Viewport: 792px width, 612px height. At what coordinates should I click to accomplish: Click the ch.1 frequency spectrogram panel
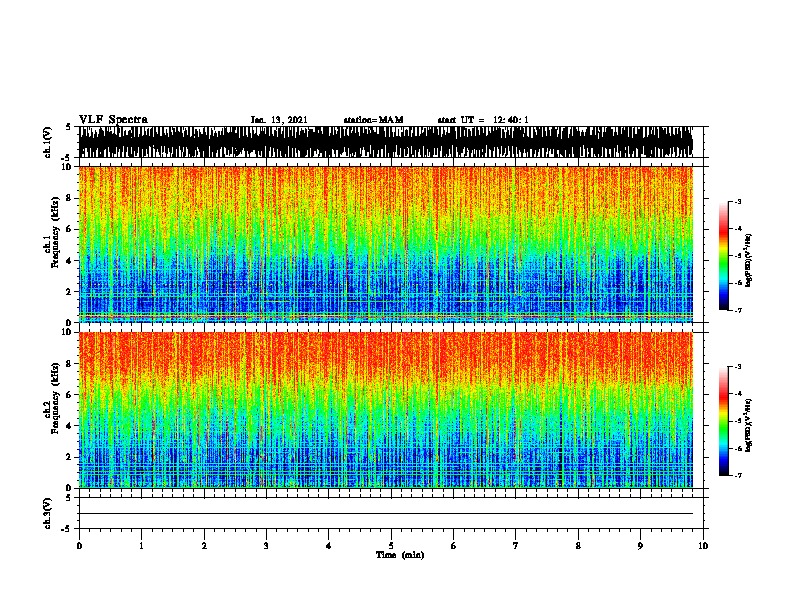(386, 244)
